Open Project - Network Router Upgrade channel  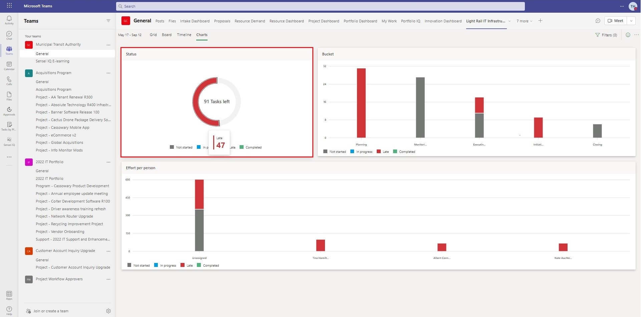(x=65, y=217)
